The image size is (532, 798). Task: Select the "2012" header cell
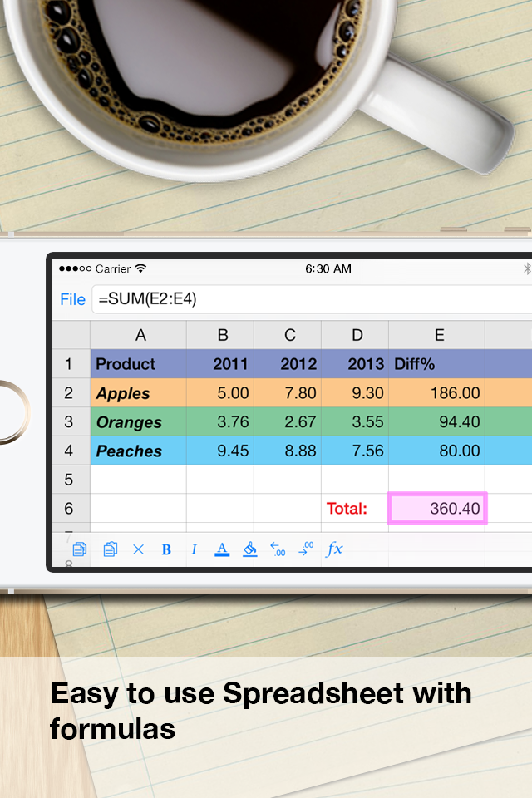pyautogui.click(x=288, y=364)
